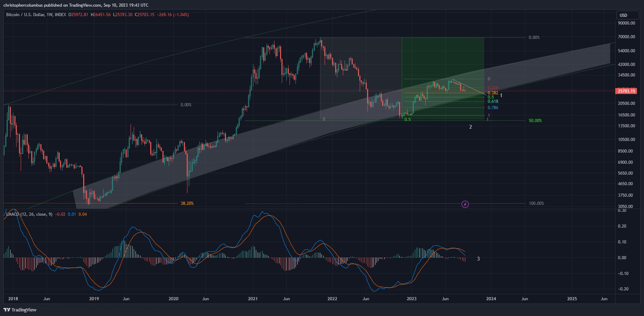This screenshot has width=644, height=316.
Task: Click the 16500.00 price axis label
Action: click(626, 115)
